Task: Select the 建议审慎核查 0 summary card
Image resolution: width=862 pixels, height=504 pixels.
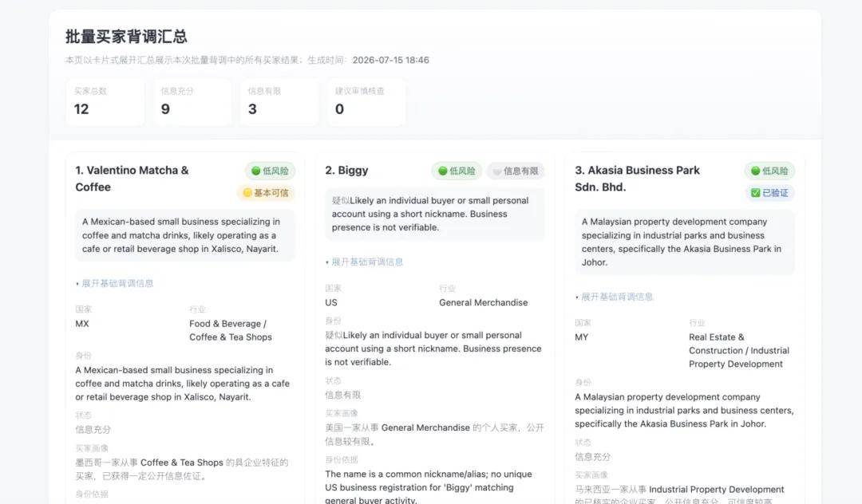Action: 366,102
